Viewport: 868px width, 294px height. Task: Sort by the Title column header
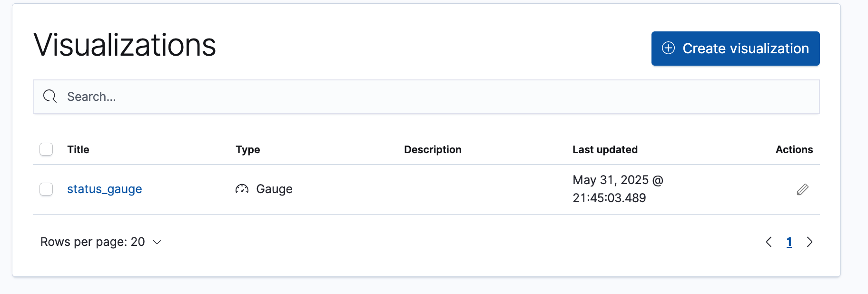(x=78, y=149)
